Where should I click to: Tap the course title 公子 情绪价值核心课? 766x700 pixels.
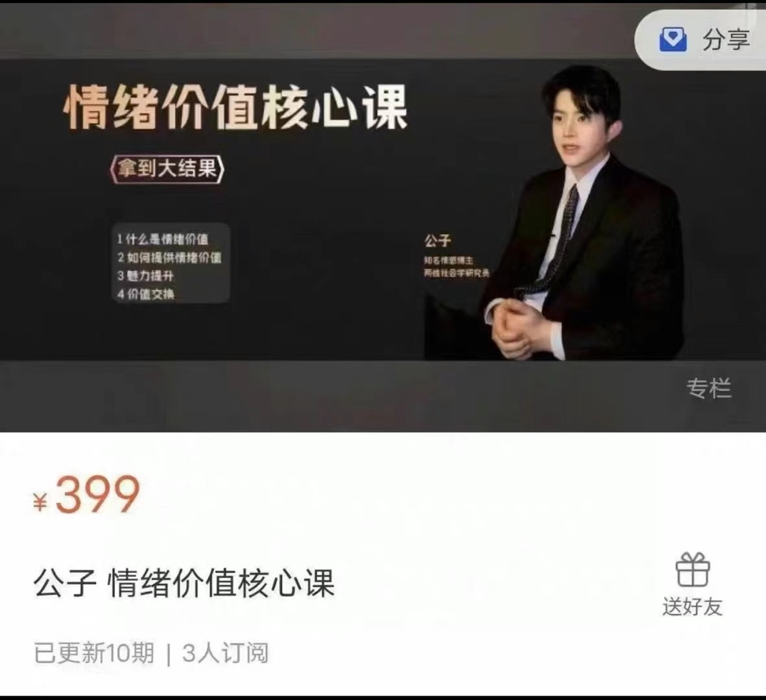click(x=184, y=583)
